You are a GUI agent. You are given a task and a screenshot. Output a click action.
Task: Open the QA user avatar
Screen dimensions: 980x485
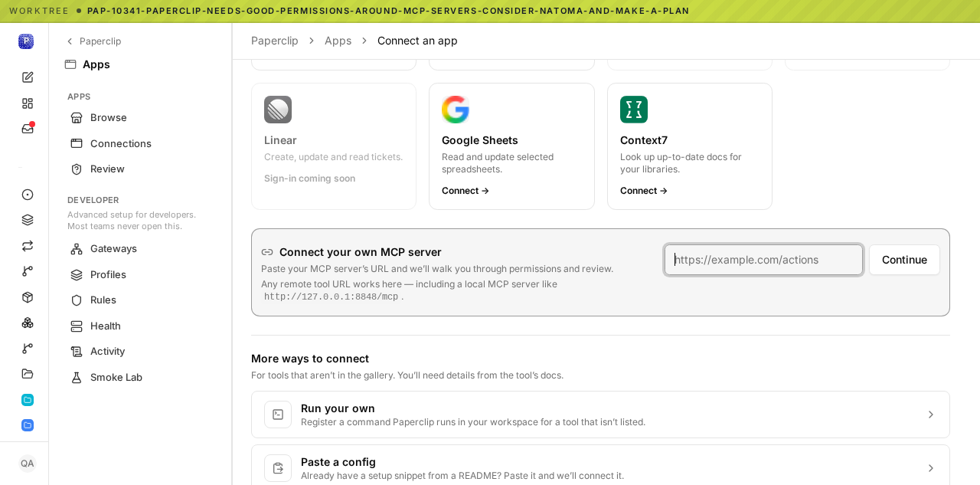(28, 464)
